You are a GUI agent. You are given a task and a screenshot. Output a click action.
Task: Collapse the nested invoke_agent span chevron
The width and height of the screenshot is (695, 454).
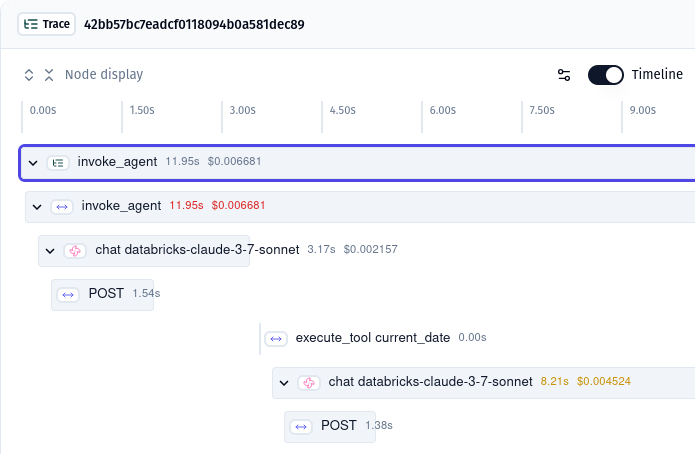click(38, 206)
